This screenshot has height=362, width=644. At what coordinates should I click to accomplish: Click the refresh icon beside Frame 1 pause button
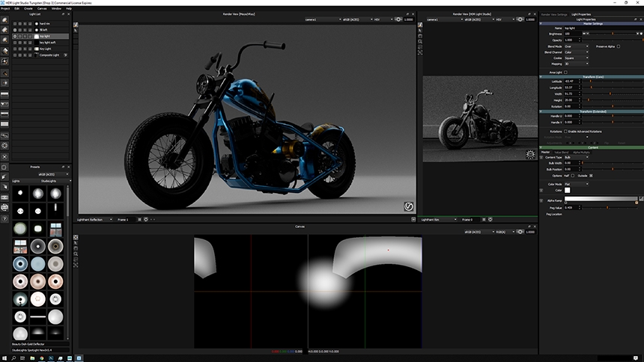(x=146, y=220)
